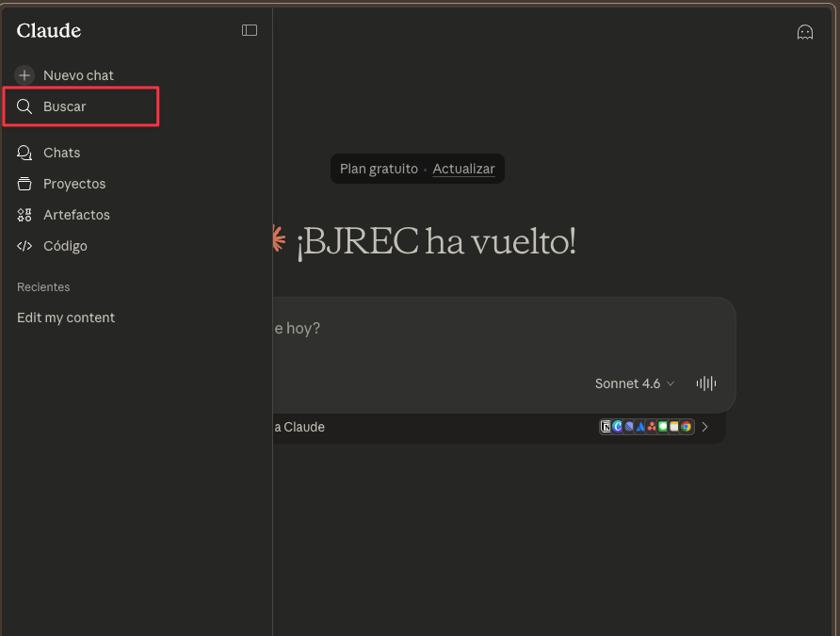Click the green Messages connector icon
The width and height of the screenshot is (840, 636).
click(663, 427)
